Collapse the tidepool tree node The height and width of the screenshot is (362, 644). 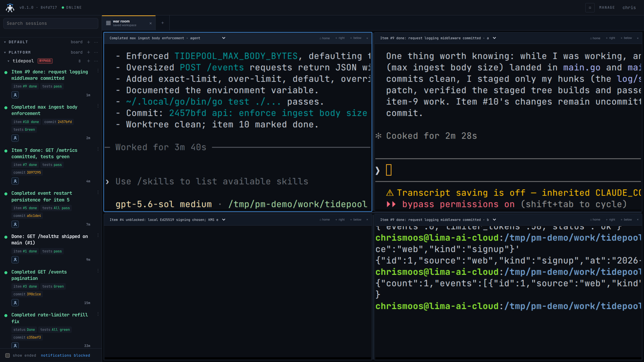click(9, 61)
